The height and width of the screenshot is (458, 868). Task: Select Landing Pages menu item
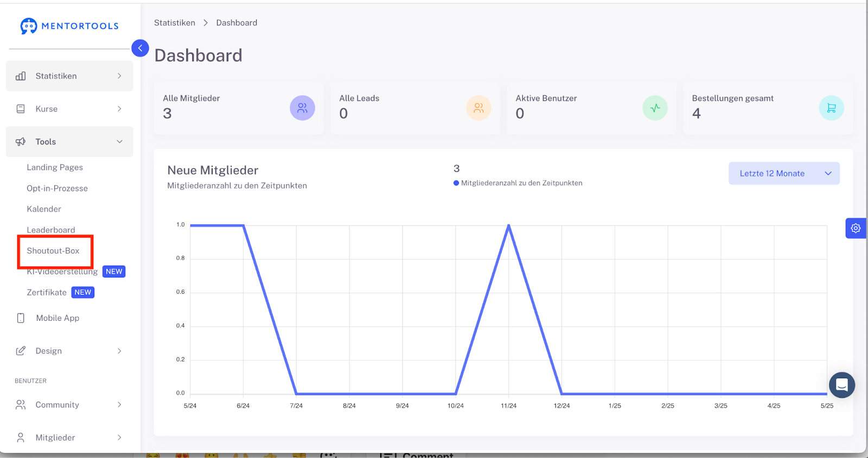pyautogui.click(x=55, y=167)
